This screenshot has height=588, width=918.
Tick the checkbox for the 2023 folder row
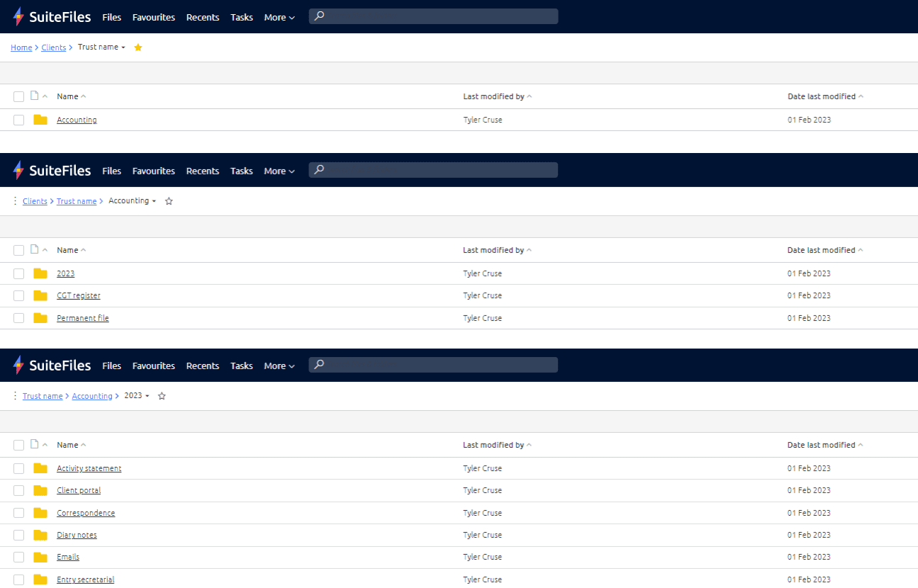coord(18,273)
